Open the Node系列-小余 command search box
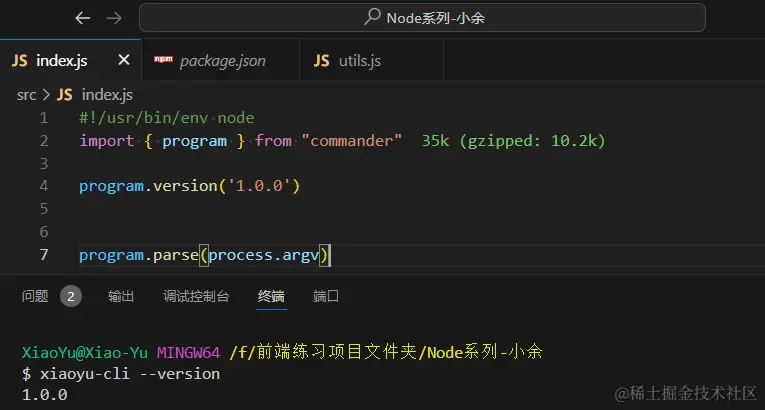The width and height of the screenshot is (765, 410). (x=422, y=18)
